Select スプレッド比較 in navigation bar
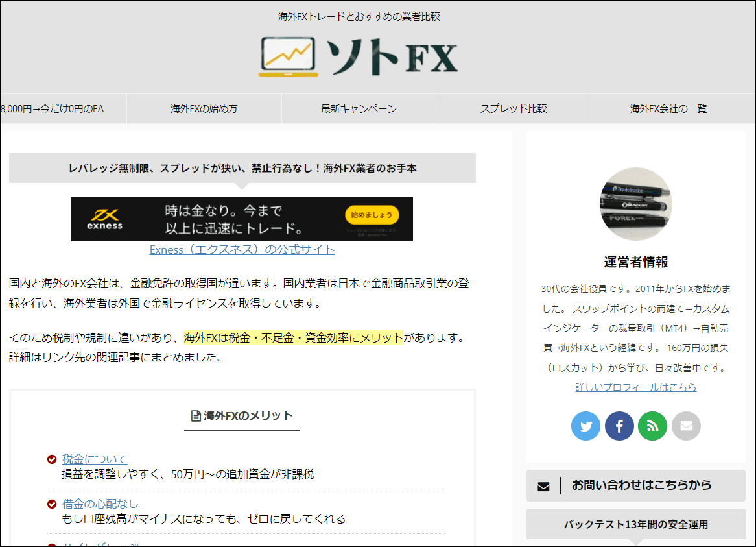This screenshot has height=547, width=756. click(x=514, y=109)
